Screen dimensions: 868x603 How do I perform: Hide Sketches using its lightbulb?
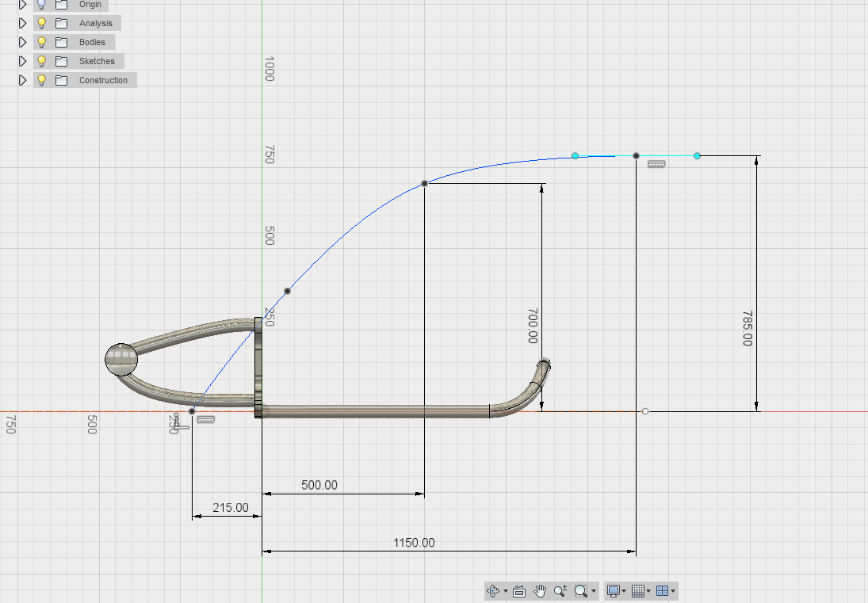click(42, 61)
